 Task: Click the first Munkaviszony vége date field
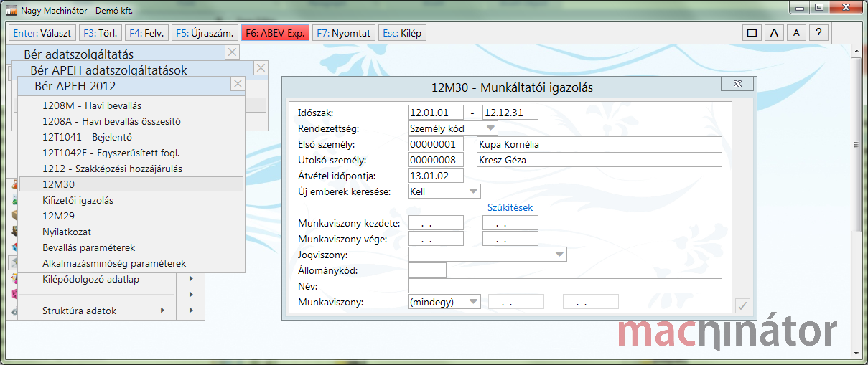pos(435,239)
